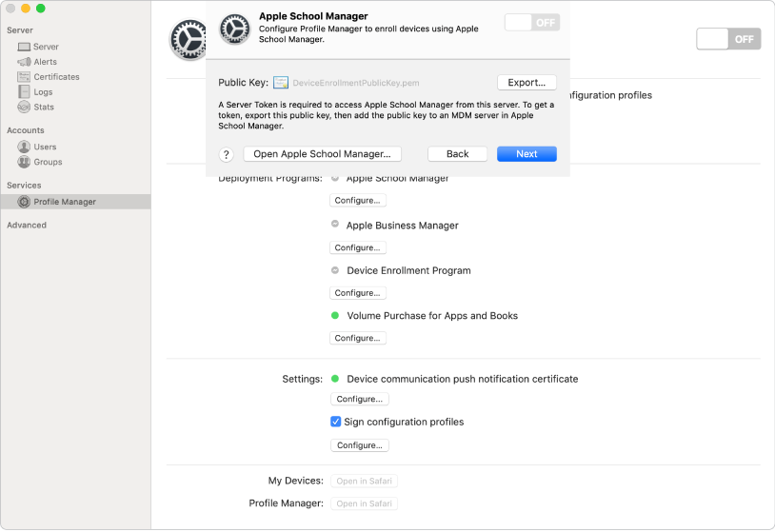
Task: Select the Certificates icon in sidebar
Action: pos(25,77)
